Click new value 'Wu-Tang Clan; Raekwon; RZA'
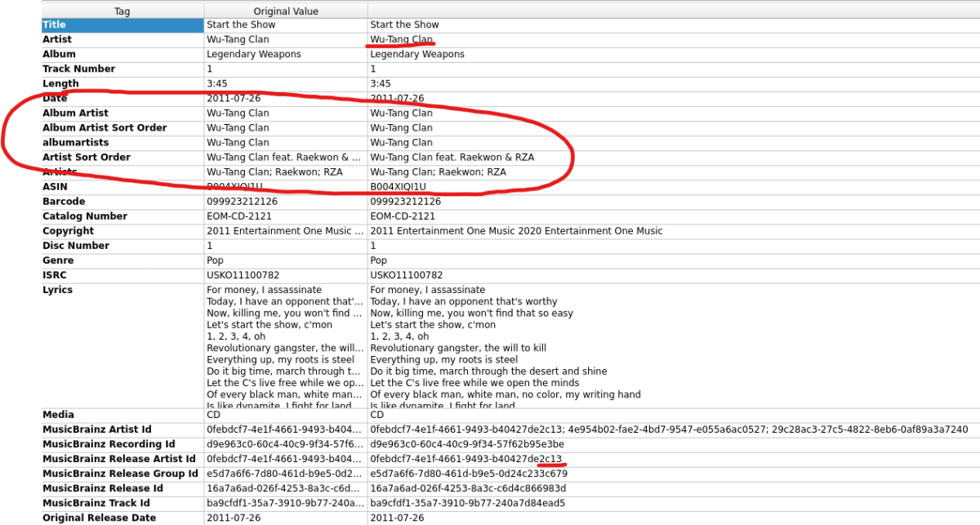 (x=438, y=171)
